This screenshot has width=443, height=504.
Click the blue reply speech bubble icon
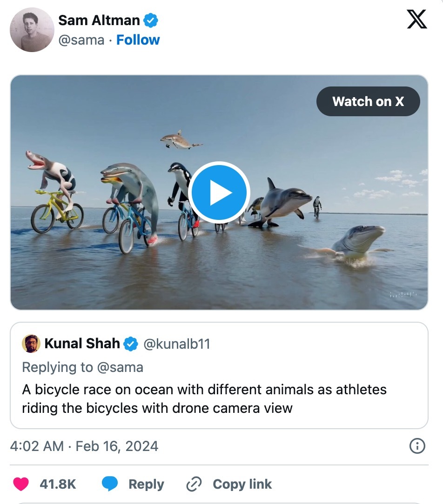tap(110, 484)
